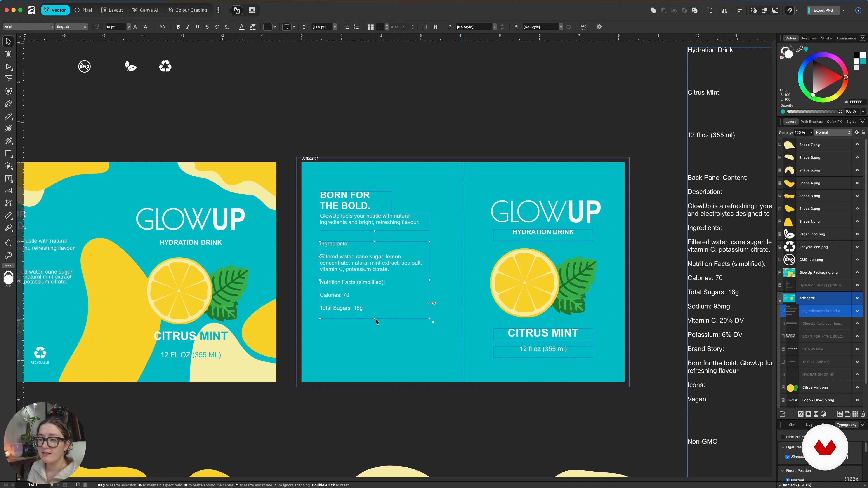
Task: Open the Quick FX panel
Action: click(x=834, y=122)
